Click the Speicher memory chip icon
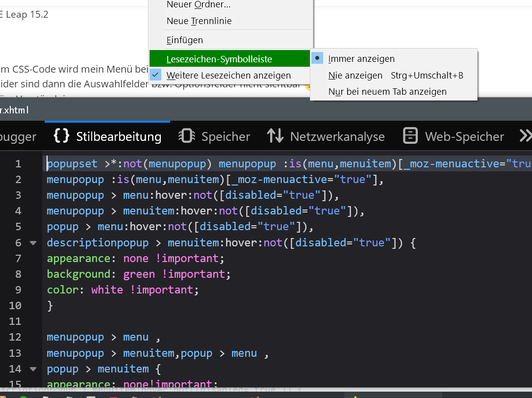The image size is (532, 398). tap(186, 136)
